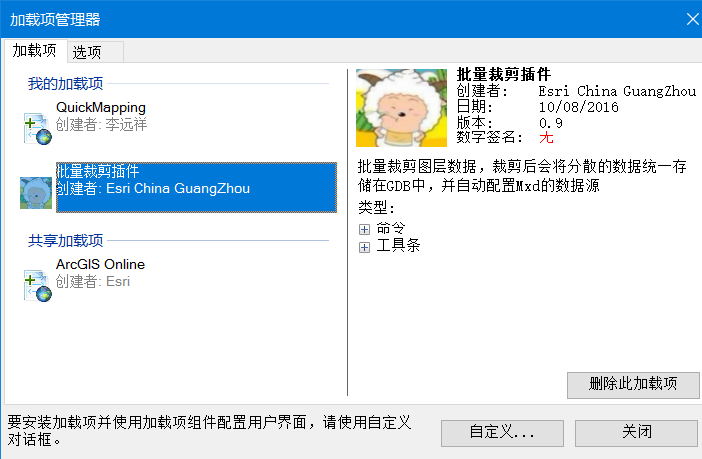Expand the 工具条 tree node
The image size is (702, 459).
coord(364,247)
